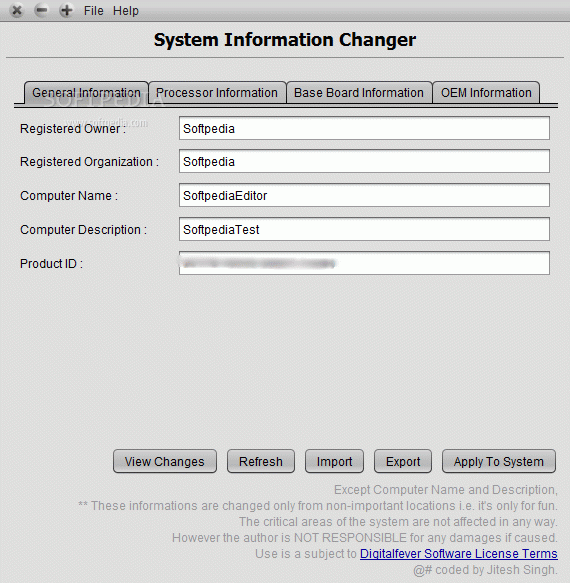Switch to Processor Information tab
This screenshot has width=570, height=583.
pyautogui.click(x=217, y=93)
